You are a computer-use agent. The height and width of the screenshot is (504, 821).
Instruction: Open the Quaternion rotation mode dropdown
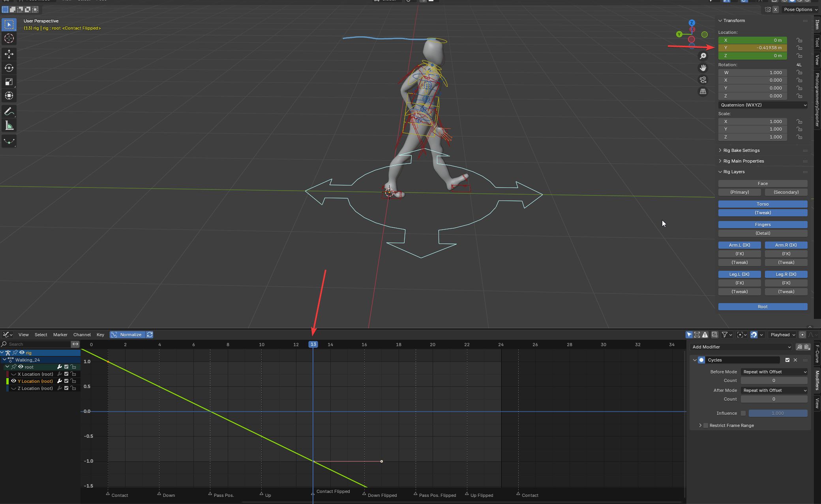(763, 105)
